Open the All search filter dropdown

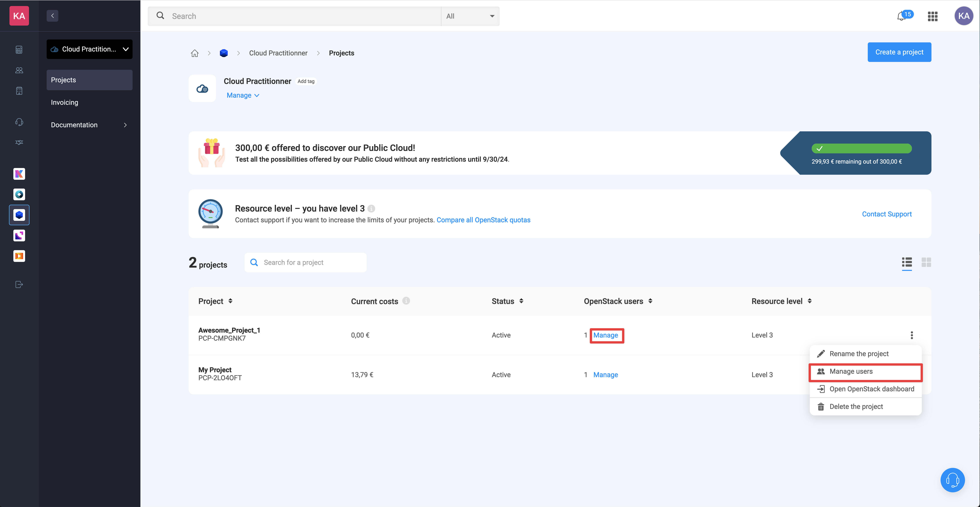click(470, 16)
